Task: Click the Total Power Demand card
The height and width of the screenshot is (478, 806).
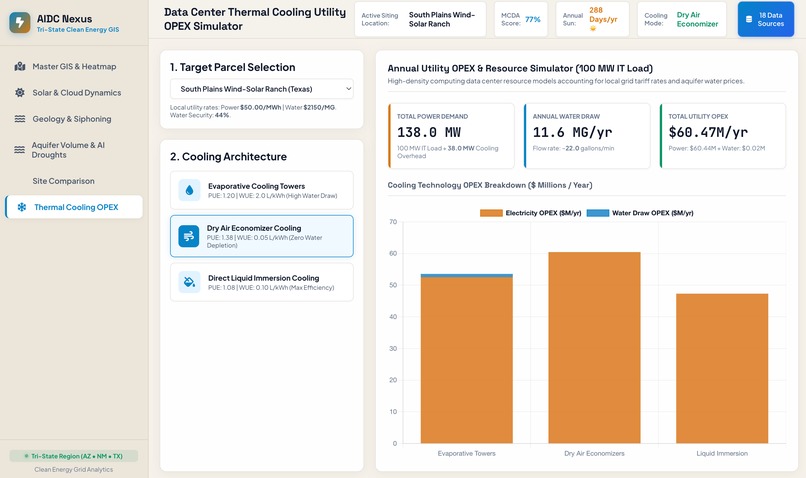Action: [x=451, y=136]
